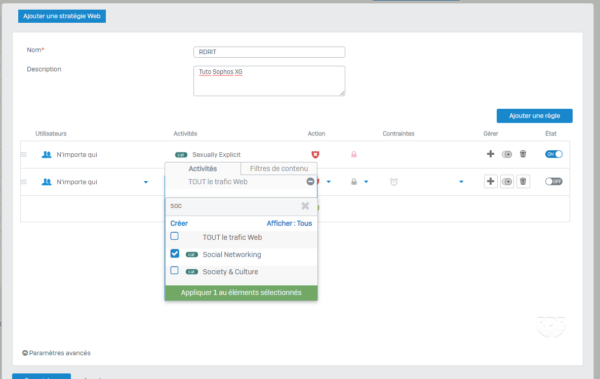Click the red block shield icon in first row
600x379 pixels.
315,154
